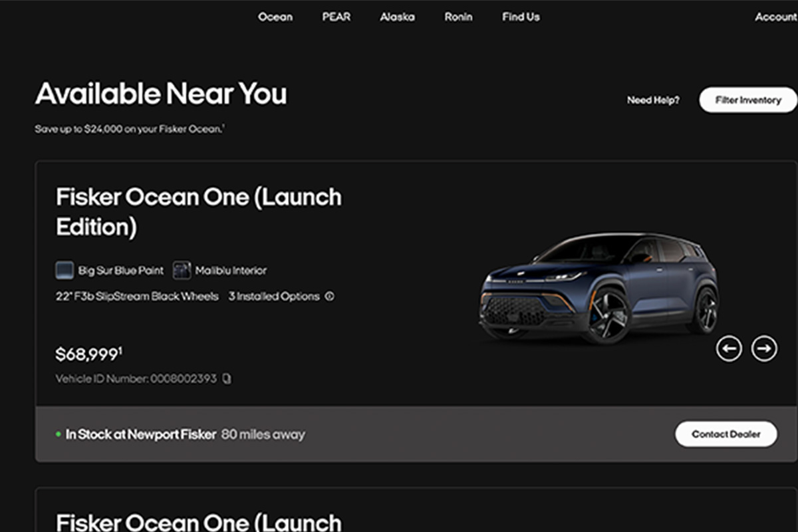Image resolution: width=798 pixels, height=532 pixels.
Task: Open the Ronin menu item
Action: coord(458,17)
